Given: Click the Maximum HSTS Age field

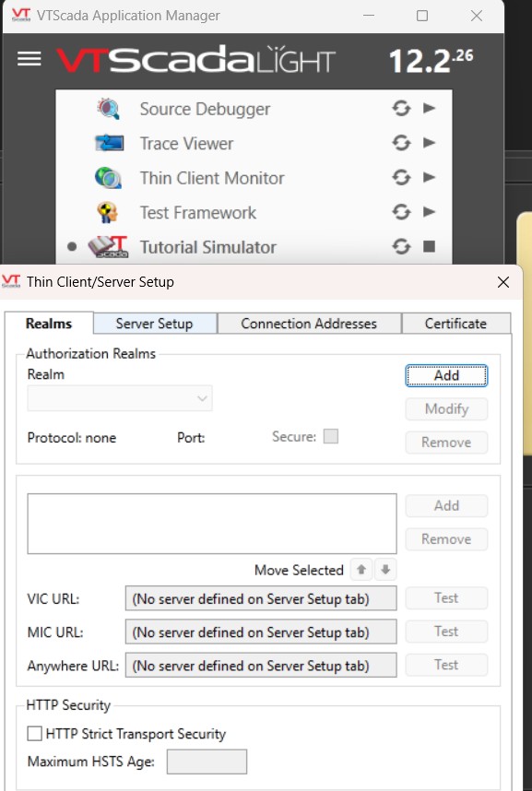Looking at the screenshot, I should click(207, 761).
